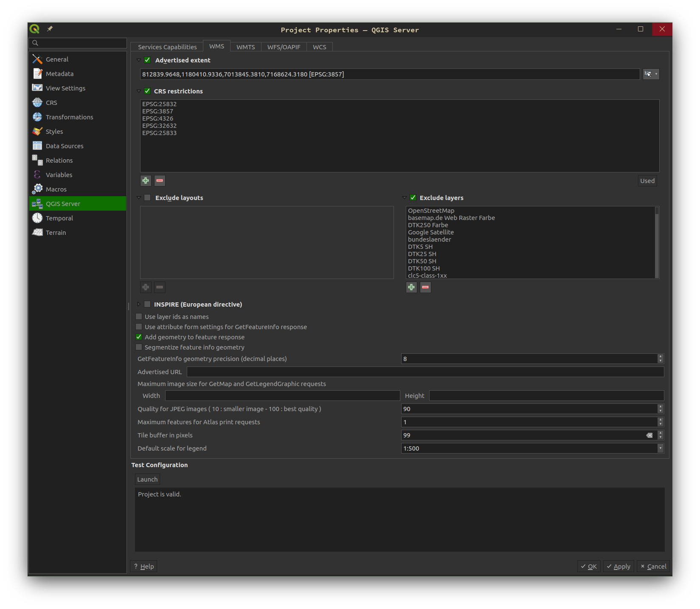Click the Styles paintbrush icon
Image resolution: width=700 pixels, height=609 pixels.
(37, 131)
